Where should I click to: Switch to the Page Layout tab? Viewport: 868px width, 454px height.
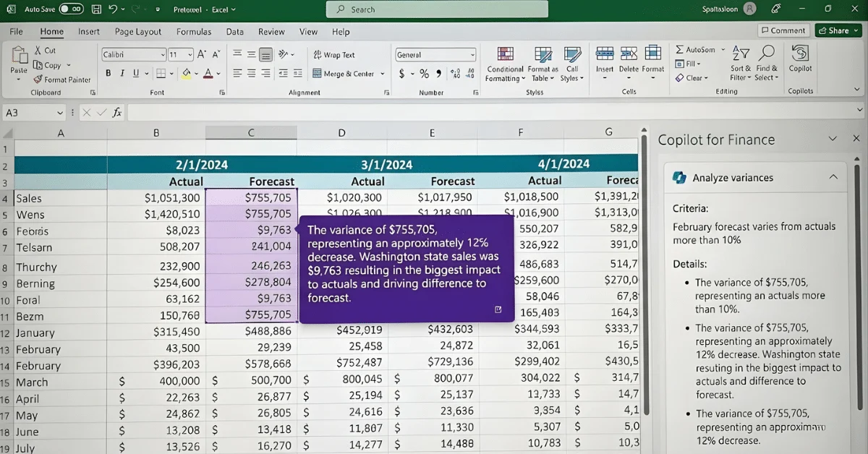138,31
